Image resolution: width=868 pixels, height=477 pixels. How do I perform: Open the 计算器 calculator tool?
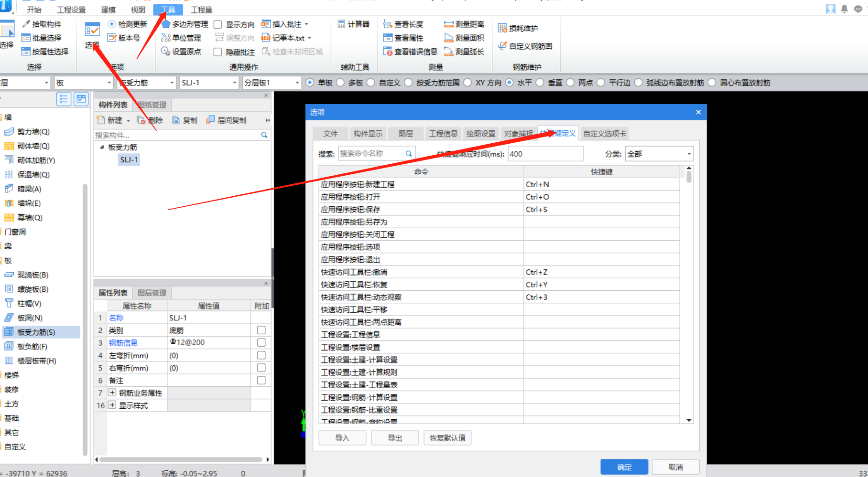point(354,24)
